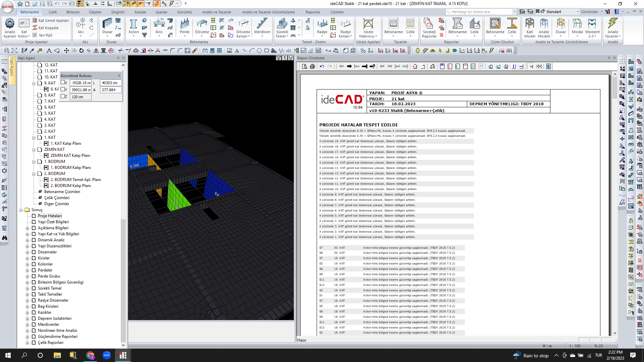Switch to the Objeler ribbon tab
The height and width of the screenshot is (362, 644).
pos(95,12)
